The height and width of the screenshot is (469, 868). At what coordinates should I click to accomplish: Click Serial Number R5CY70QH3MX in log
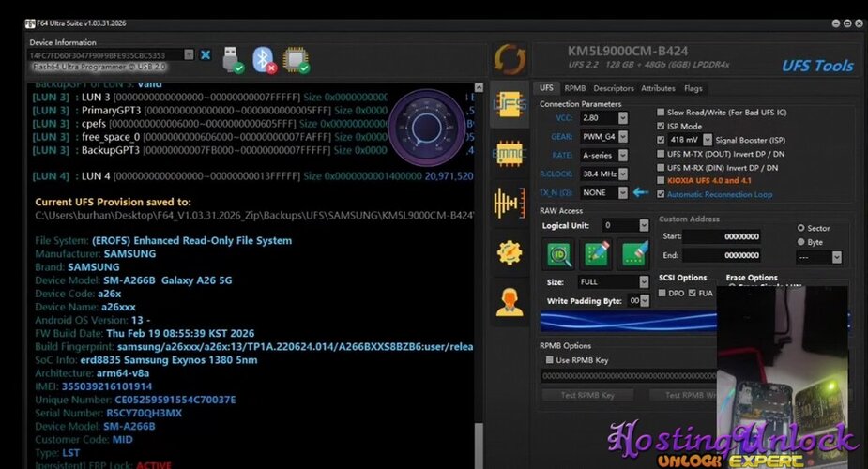pos(108,413)
